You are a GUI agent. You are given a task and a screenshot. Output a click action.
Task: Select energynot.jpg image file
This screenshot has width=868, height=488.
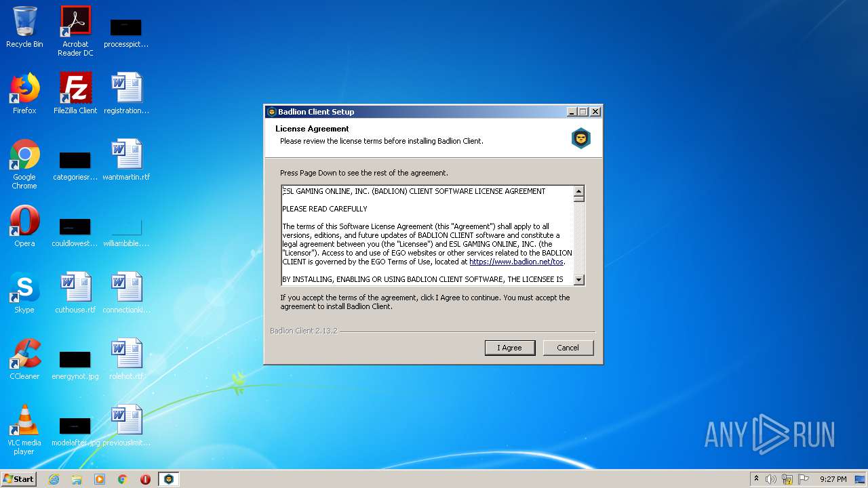pos(75,364)
